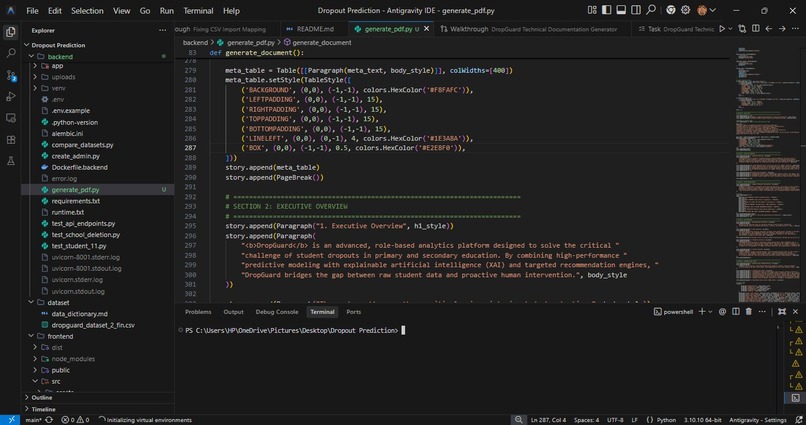Image resolution: width=806 pixels, height=425 pixels.
Task: Switch to Ports panel tab
Action: [x=354, y=312]
